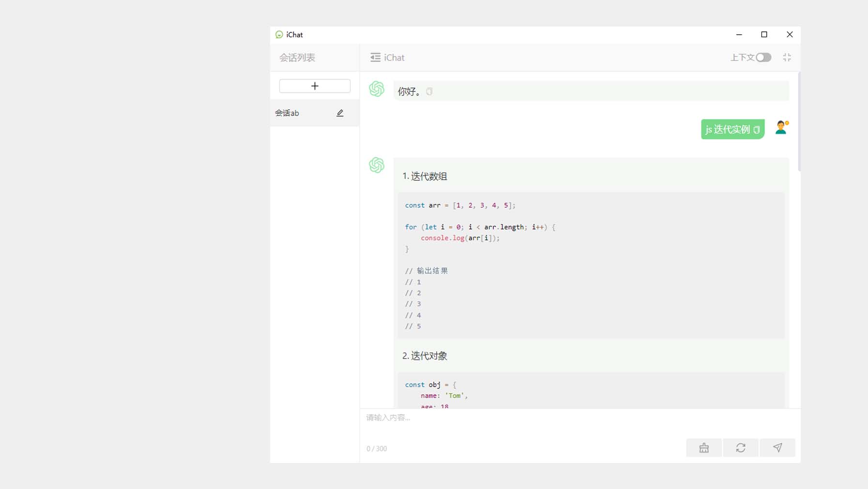The image size is (868, 489).
Task: Click the bot avatar next to 你好。
Action: 377,89
